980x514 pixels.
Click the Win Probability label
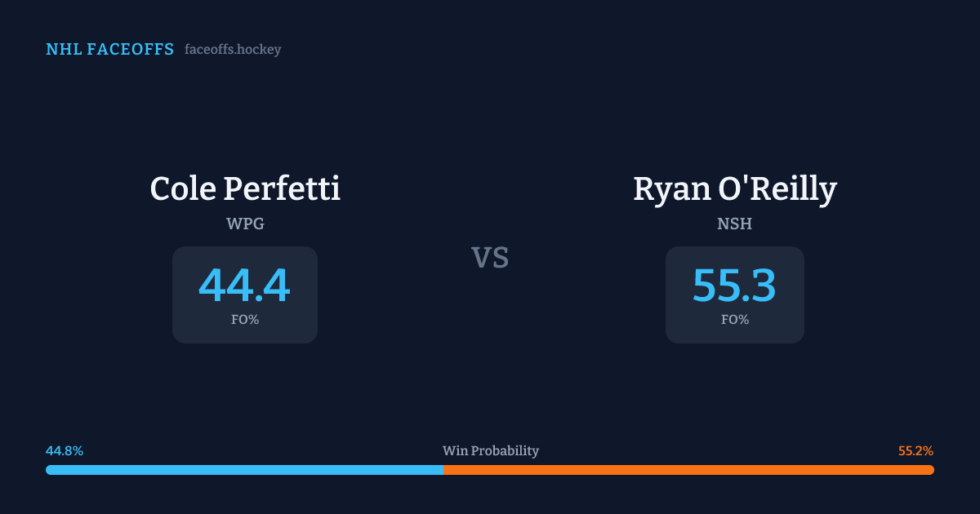(490, 451)
